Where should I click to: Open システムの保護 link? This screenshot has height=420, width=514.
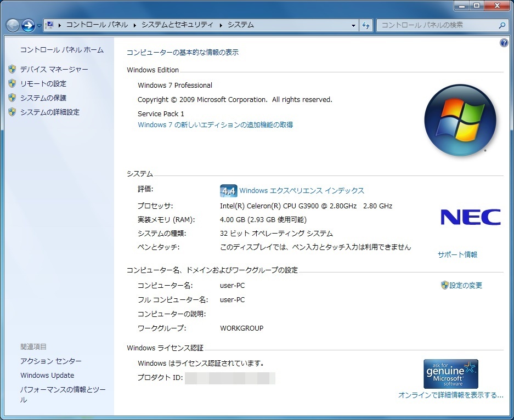coord(43,98)
